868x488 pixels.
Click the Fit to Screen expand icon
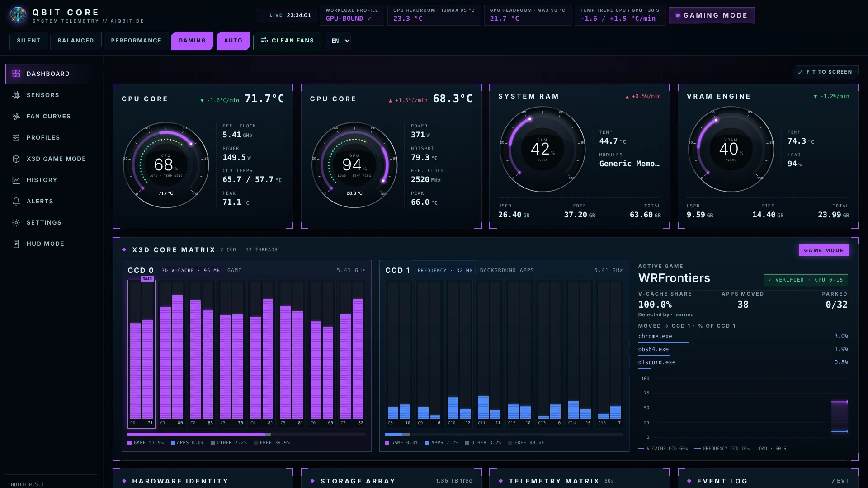(x=801, y=72)
